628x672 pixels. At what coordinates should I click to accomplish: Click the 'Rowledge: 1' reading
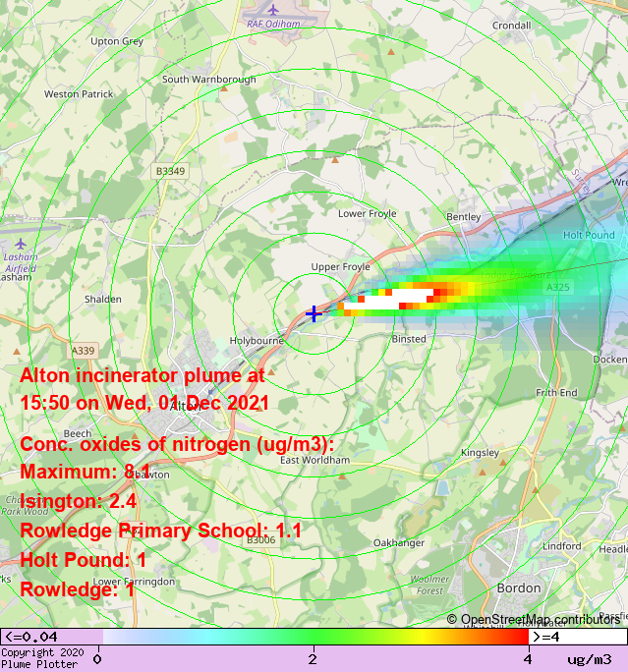coord(78,589)
